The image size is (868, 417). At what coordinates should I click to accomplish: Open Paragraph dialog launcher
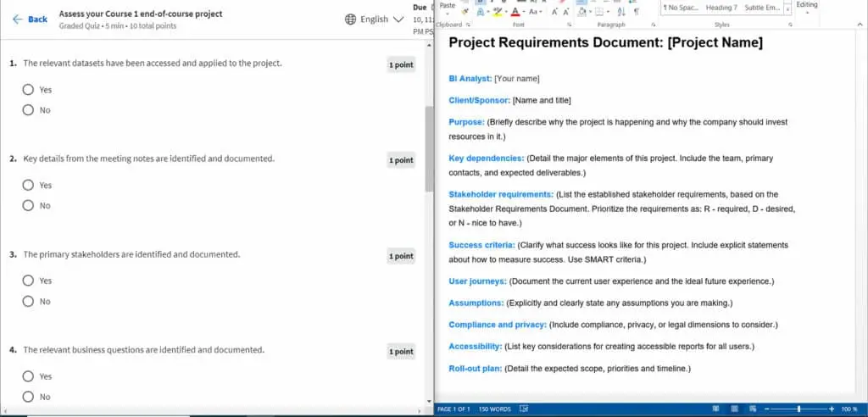click(654, 25)
